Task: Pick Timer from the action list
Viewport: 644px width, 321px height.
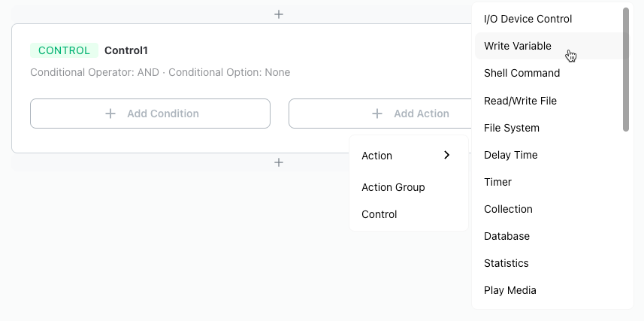Action: pyautogui.click(x=549, y=182)
